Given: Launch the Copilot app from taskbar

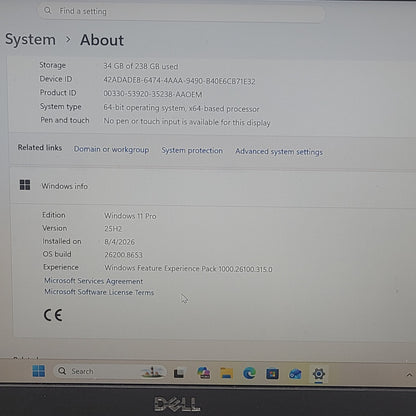Looking at the screenshot, I should click(x=203, y=373).
